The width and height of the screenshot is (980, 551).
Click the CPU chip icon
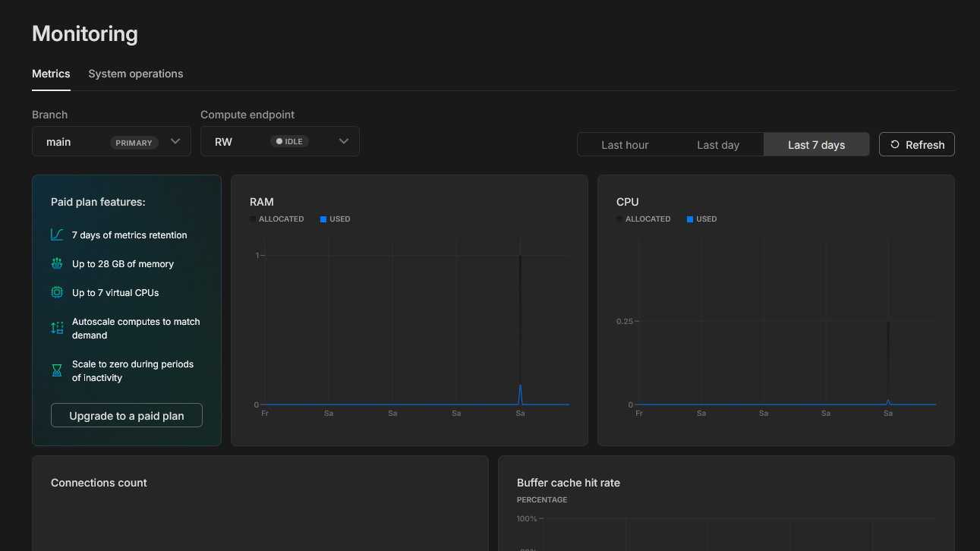(x=57, y=293)
